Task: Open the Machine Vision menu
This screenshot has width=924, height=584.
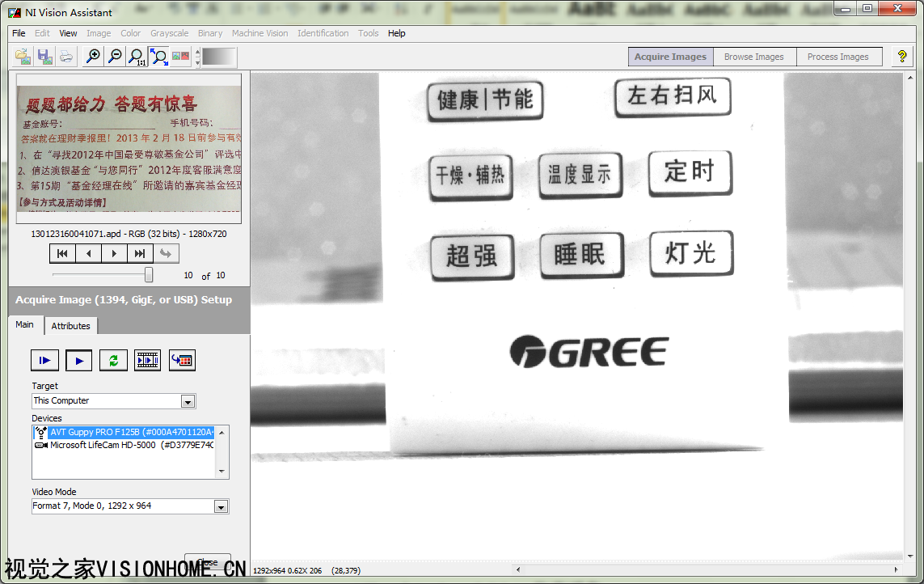Action: [259, 33]
